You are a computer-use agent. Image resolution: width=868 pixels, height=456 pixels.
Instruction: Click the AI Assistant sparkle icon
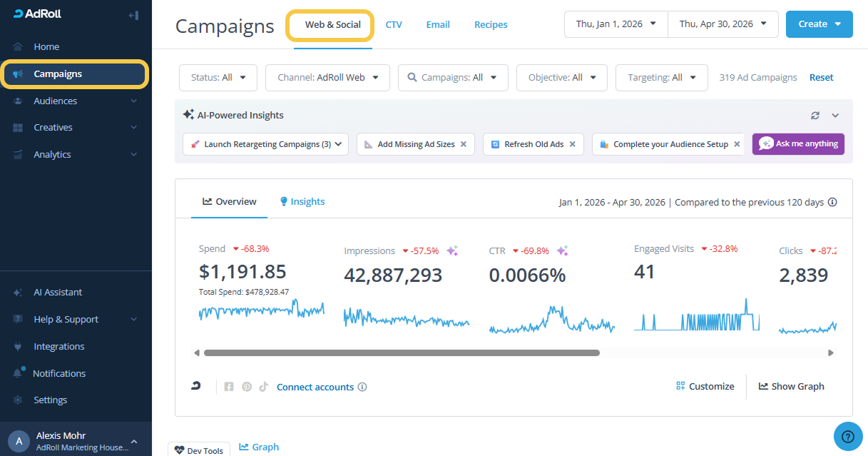[x=18, y=292]
